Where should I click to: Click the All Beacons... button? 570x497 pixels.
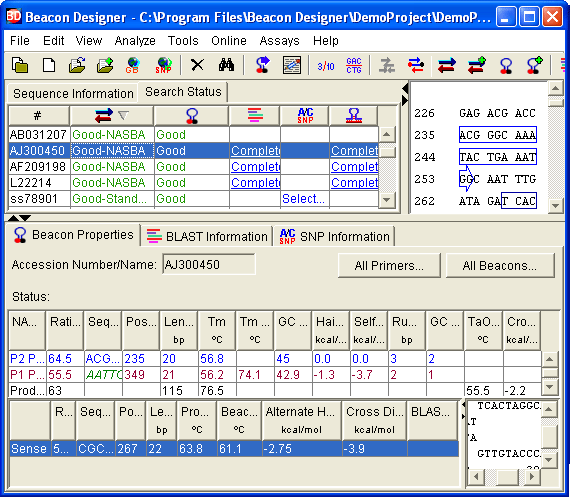coord(500,266)
